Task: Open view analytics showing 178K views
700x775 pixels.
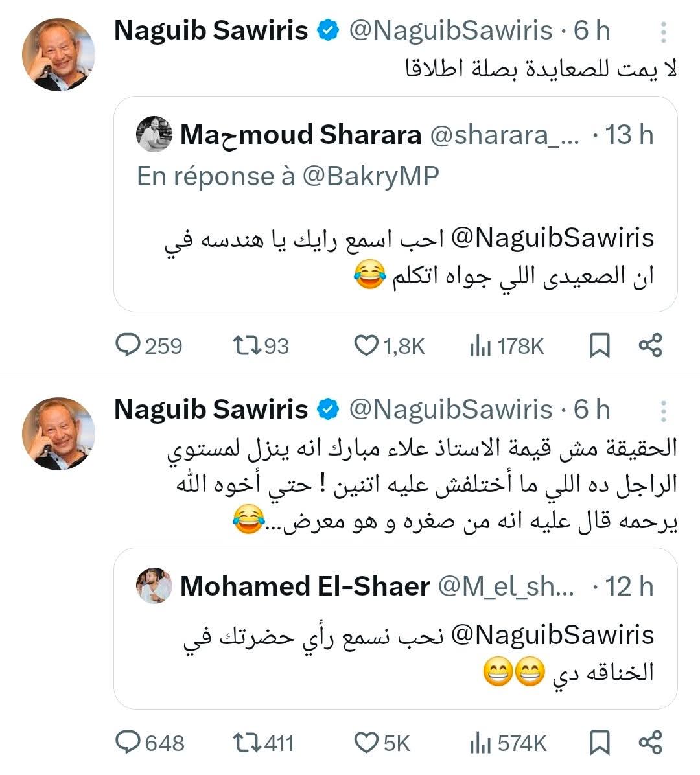Action: (482, 345)
